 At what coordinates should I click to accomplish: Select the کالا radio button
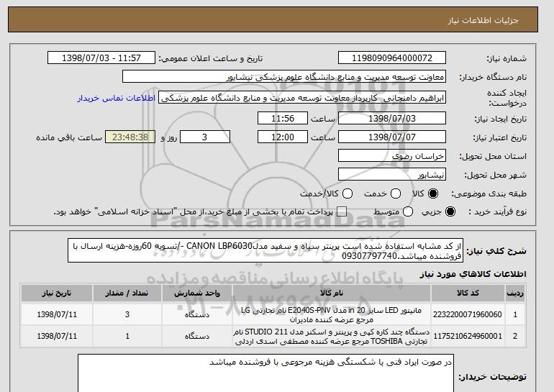point(433,193)
